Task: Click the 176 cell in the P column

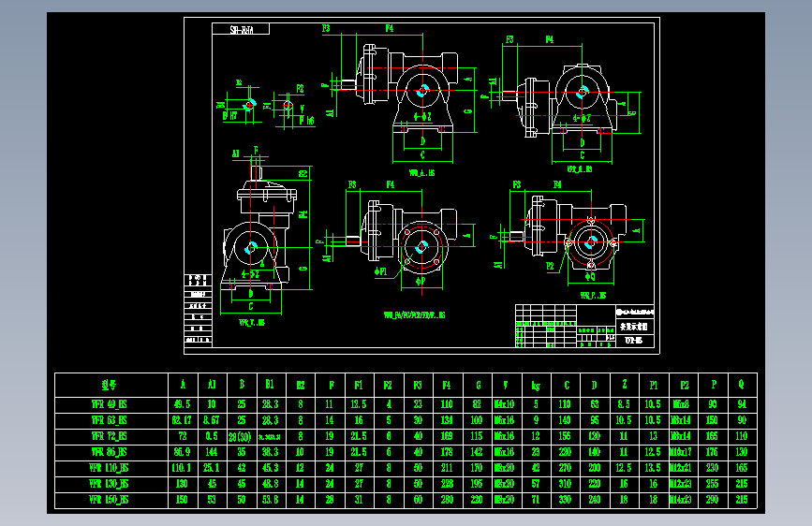Action: click(713, 452)
